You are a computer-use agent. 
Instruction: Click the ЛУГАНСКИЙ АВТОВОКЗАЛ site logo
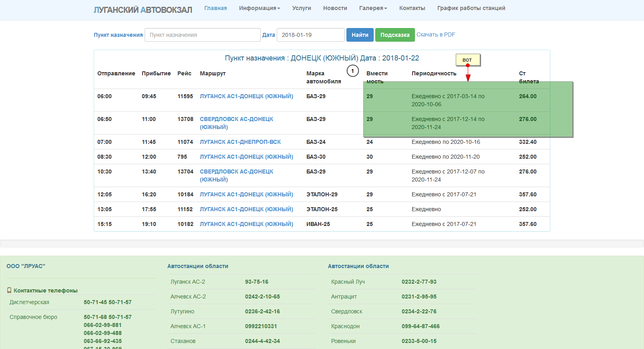point(143,10)
